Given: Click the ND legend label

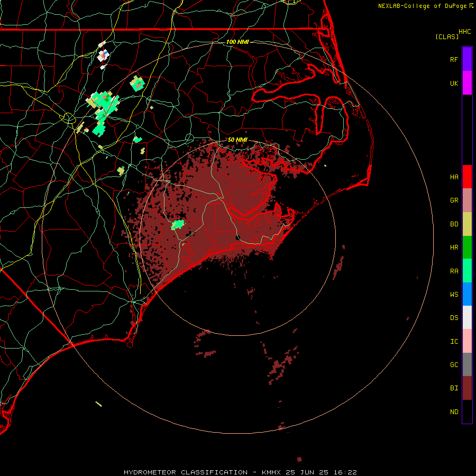Looking at the screenshot, I should tap(454, 412).
